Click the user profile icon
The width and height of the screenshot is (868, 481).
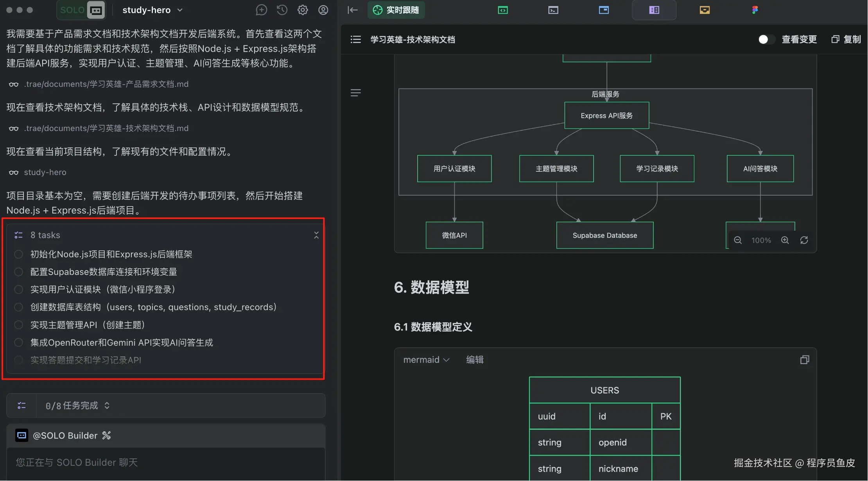(x=323, y=10)
